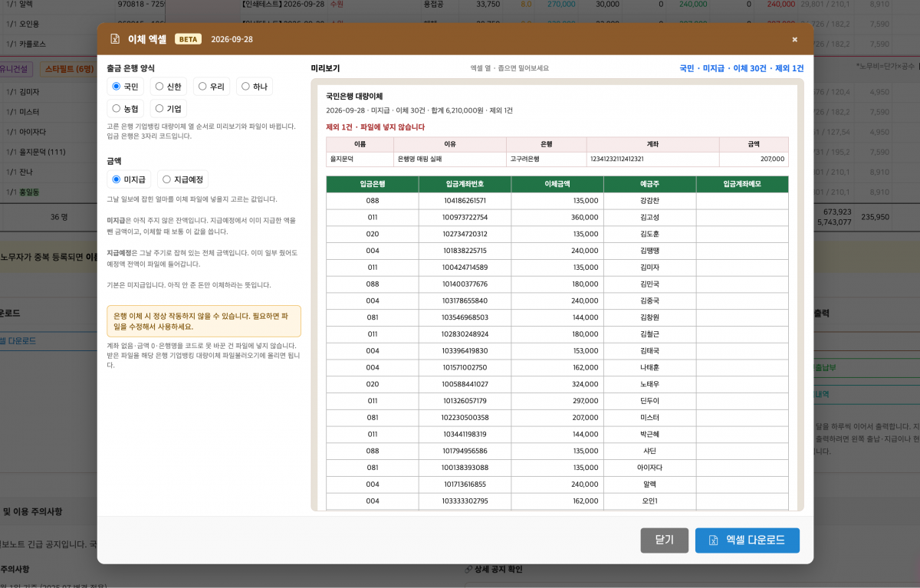Close the 이체 엑셀 dialog with X

coord(794,39)
